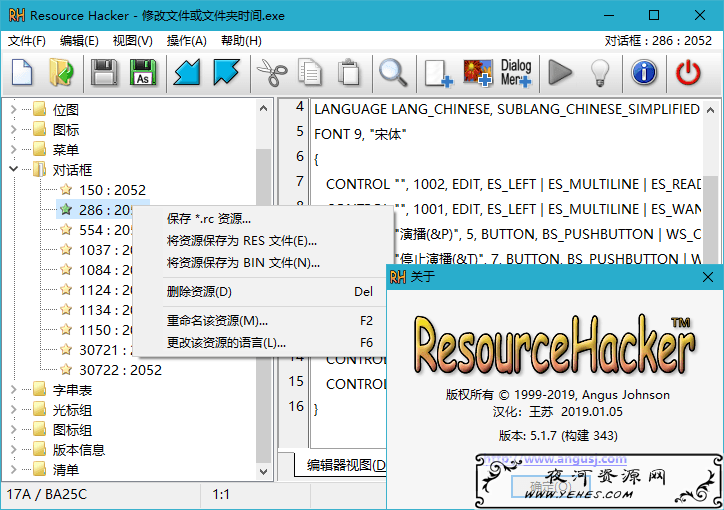Image resolution: width=724 pixels, height=510 pixels.
Task: Open the Dialog Menu insert icon
Action: (516, 72)
